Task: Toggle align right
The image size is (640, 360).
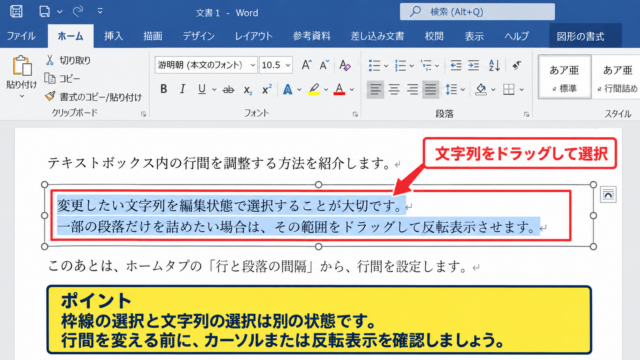Action: [x=412, y=89]
